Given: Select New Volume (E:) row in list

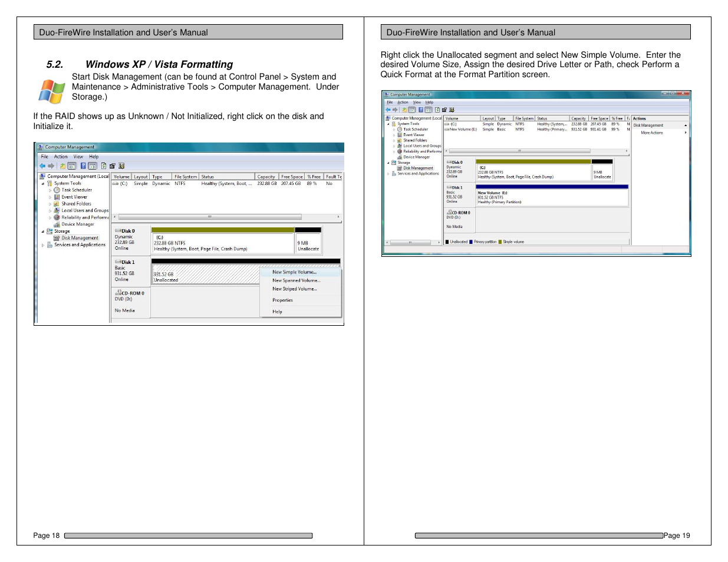Looking at the screenshot, I should (x=536, y=130).
